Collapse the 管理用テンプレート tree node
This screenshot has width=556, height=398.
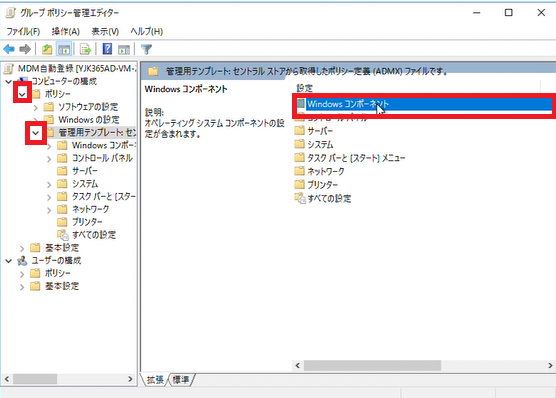tap(35, 133)
